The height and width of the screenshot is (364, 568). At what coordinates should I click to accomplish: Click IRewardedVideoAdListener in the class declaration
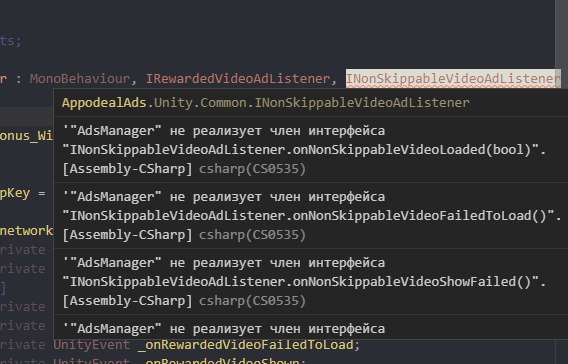click(238, 79)
